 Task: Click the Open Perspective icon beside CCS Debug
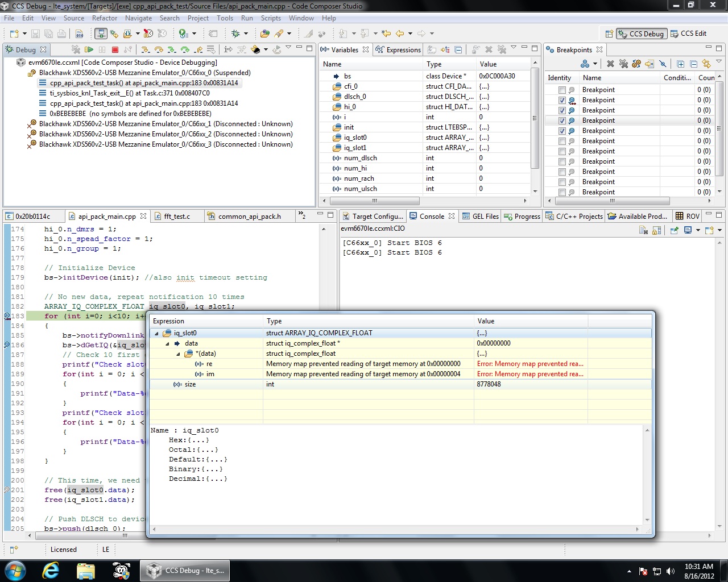point(609,34)
